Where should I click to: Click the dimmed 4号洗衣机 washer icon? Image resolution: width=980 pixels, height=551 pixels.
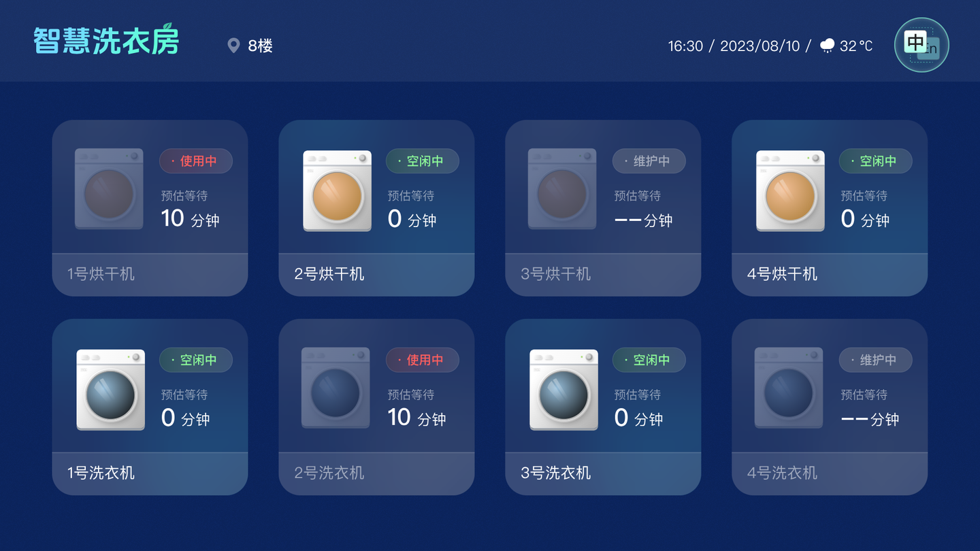point(789,388)
